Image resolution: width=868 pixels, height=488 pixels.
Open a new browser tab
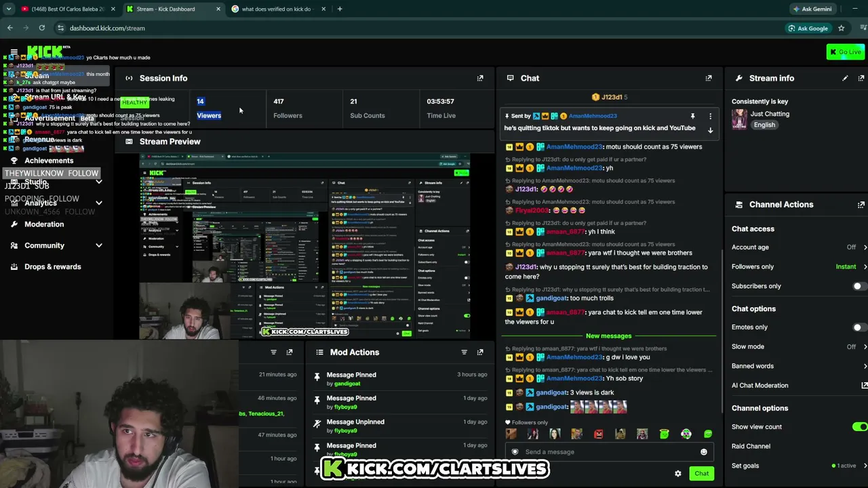coord(340,9)
